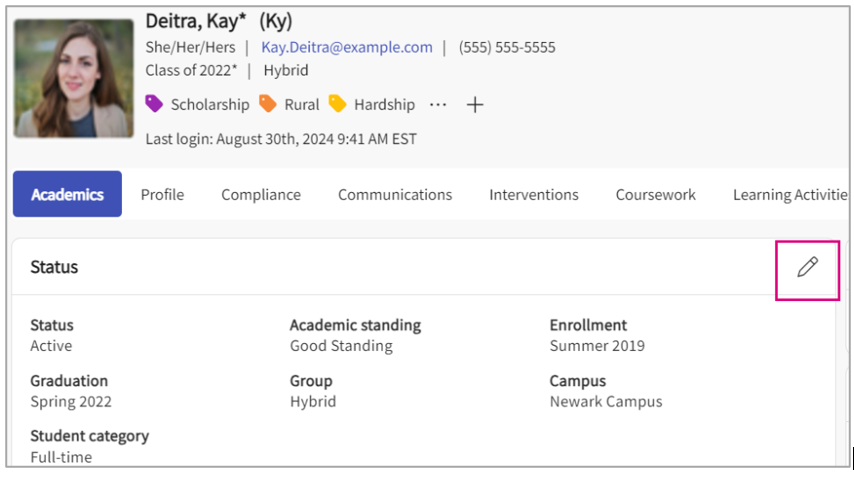Open the three-dot more tags menu
The height and width of the screenshot is (478, 854).
coord(438,105)
